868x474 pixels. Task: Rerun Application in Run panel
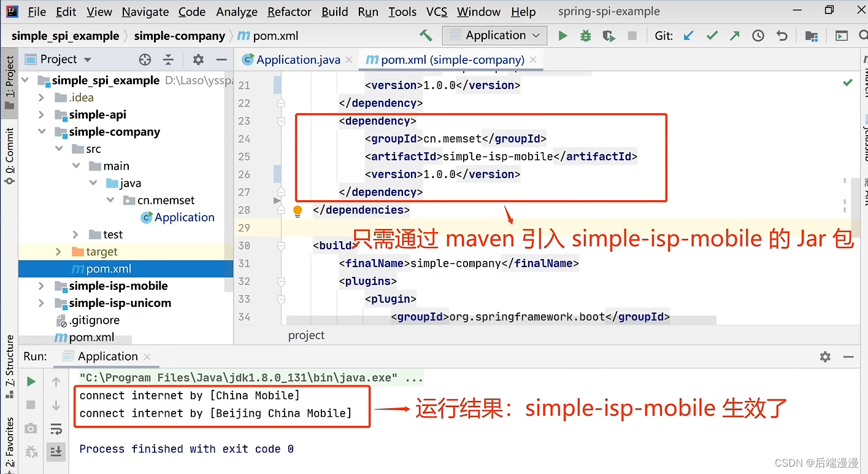pos(31,382)
